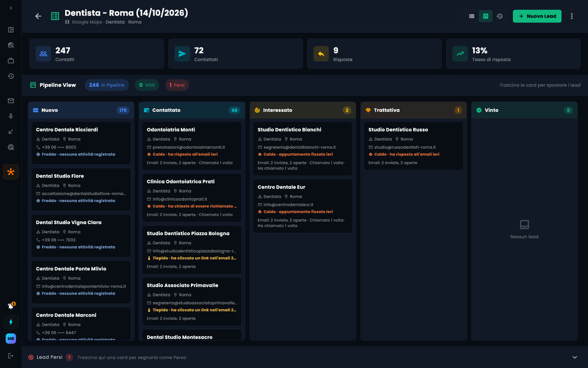Image resolution: width=588 pixels, height=368 pixels.
Task: Click the Contatti people icon
Action: click(43, 53)
